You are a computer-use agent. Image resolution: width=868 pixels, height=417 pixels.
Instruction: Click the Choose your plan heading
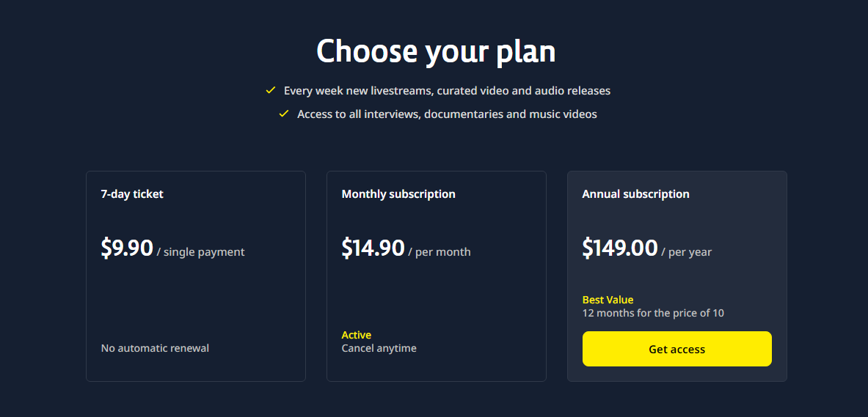436,51
